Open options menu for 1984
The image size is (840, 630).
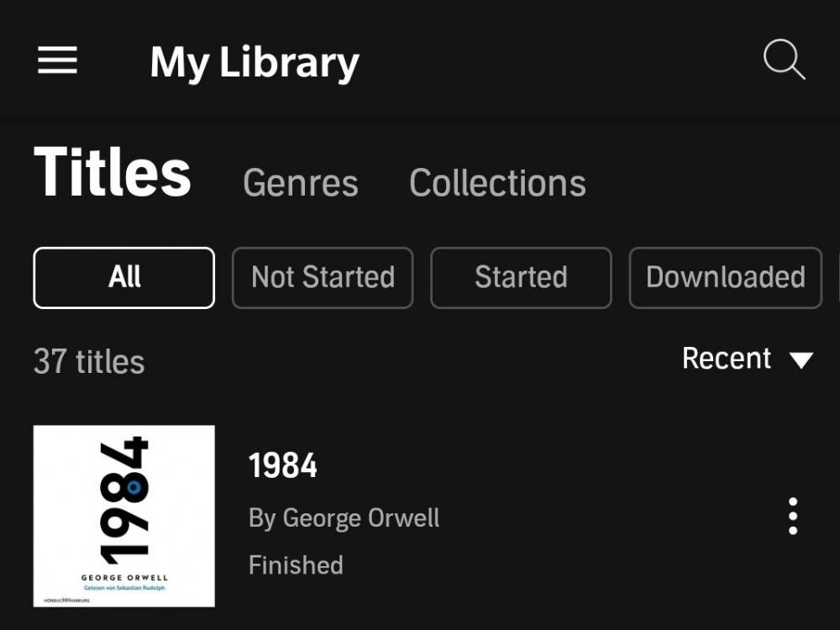click(792, 516)
